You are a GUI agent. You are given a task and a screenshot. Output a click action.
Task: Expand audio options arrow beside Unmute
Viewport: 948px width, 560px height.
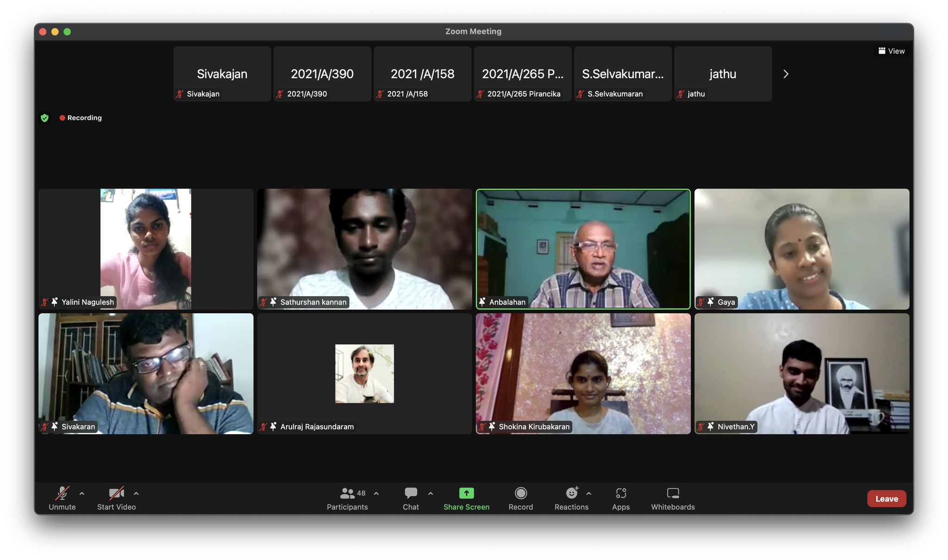(82, 494)
